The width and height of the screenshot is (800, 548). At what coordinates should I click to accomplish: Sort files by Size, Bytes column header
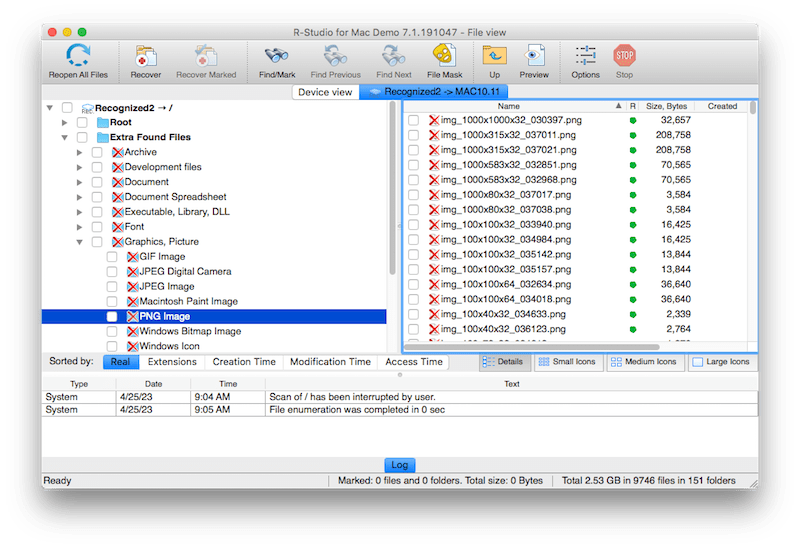(665, 106)
